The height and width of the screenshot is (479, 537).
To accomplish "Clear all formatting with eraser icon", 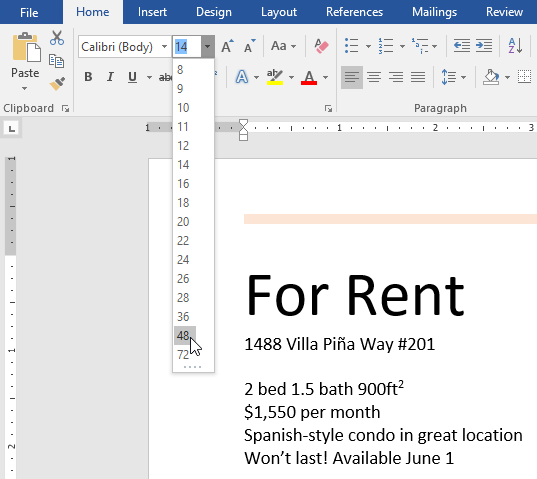I will [x=321, y=46].
